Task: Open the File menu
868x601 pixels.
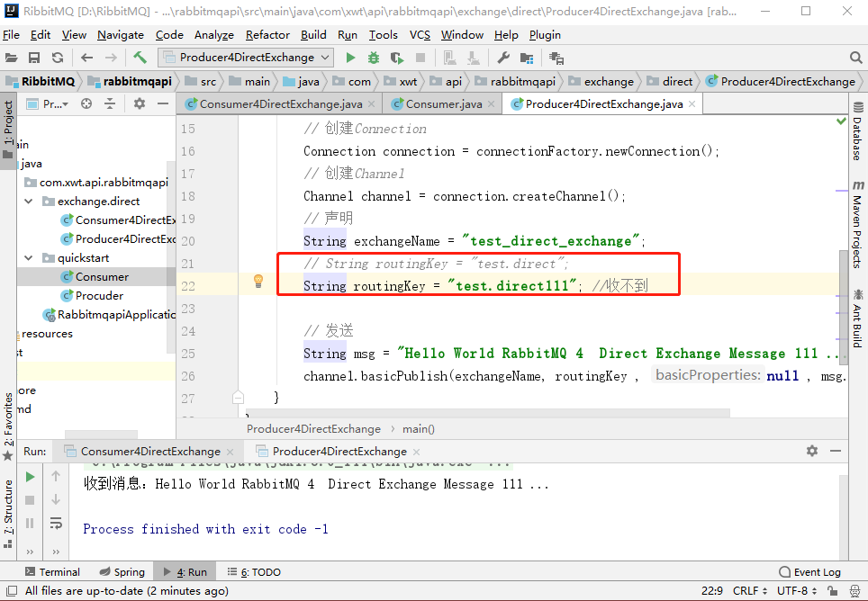Action: click(11, 35)
